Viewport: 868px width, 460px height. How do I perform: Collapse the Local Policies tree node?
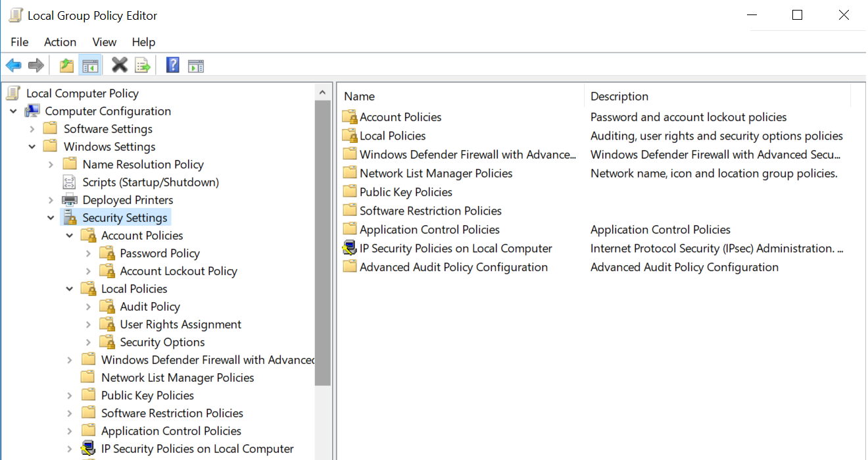coord(70,289)
